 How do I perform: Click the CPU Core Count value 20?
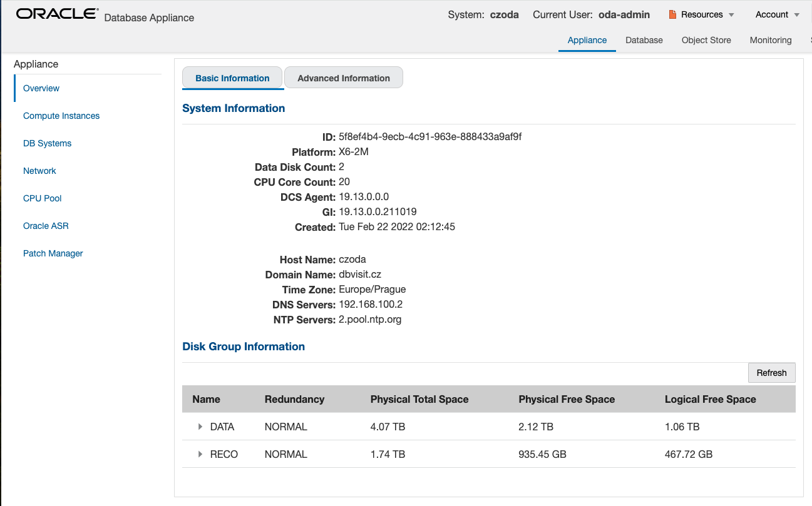point(344,181)
